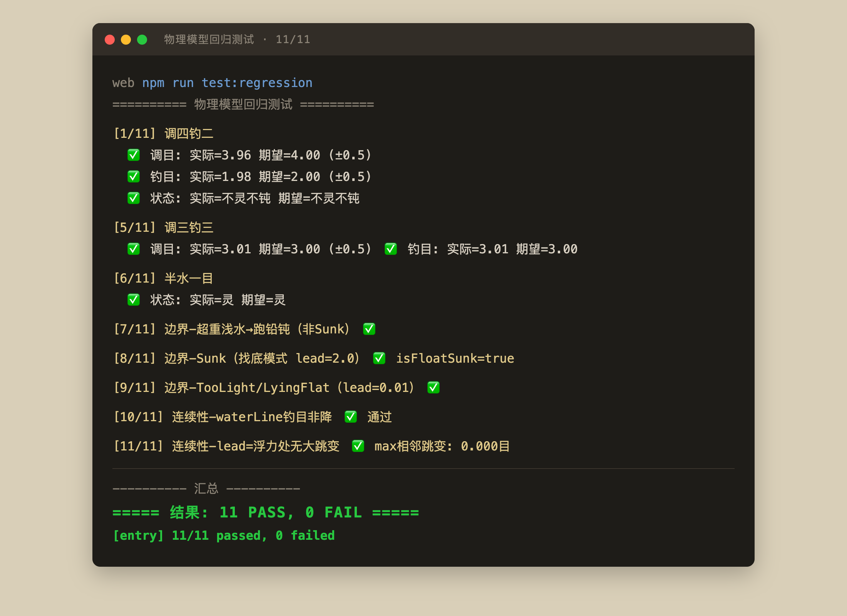Click the 'isFloatSunk=true' text
The image size is (847, 616).
[455, 358]
